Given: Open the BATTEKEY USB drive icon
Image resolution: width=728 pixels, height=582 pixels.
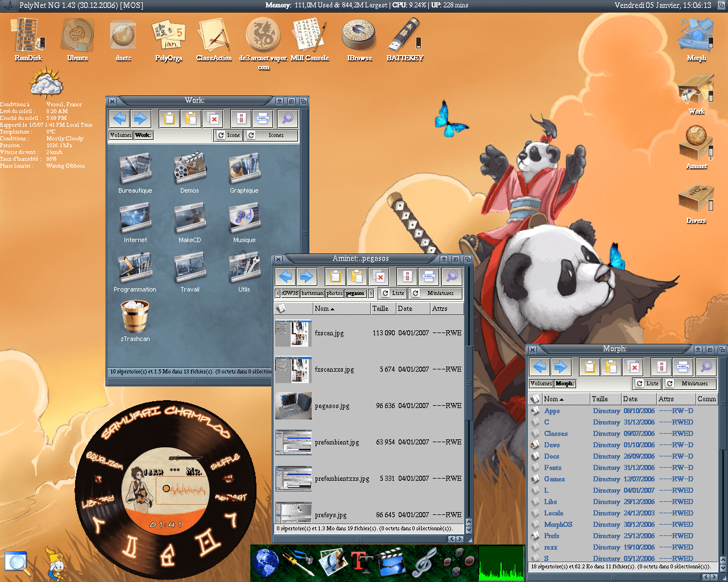Looking at the screenshot, I should pyautogui.click(x=405, y=35).
